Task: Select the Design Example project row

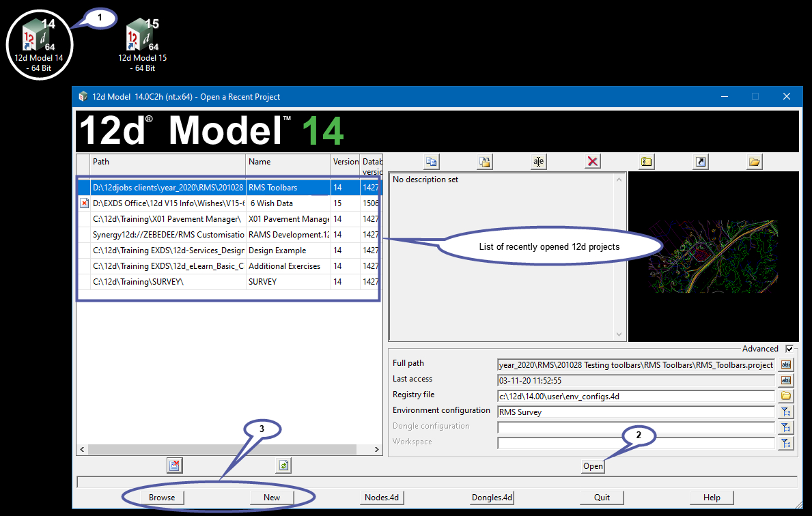Action: pos(229,250)
